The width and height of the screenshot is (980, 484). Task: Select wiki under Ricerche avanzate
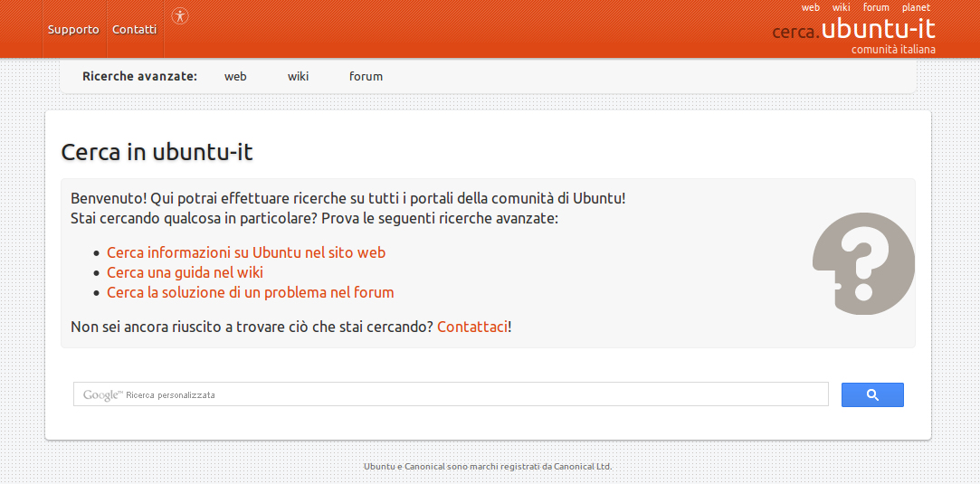[x=298, y=77]
